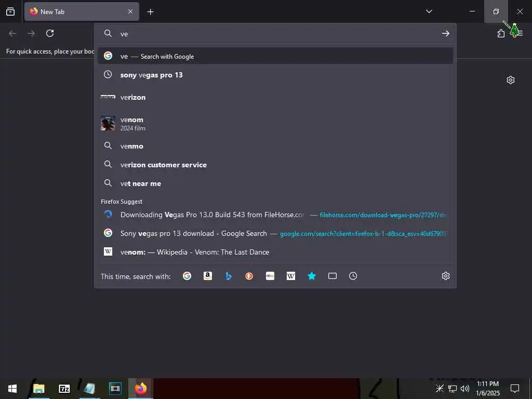Screen dimensions: 532x399
Task: Click the address bar search field
Action: click(x=275, y=34)
